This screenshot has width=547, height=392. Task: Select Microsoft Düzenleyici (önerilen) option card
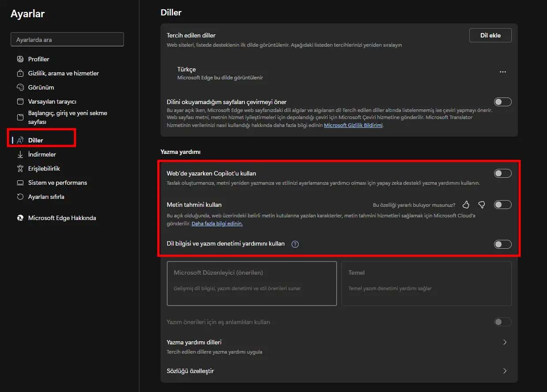252,284
